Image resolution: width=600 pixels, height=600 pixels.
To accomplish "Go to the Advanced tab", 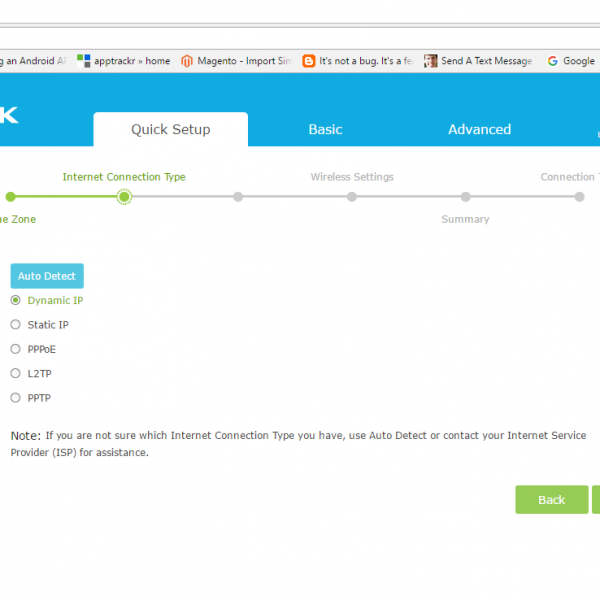I will [x=479, y=130].
